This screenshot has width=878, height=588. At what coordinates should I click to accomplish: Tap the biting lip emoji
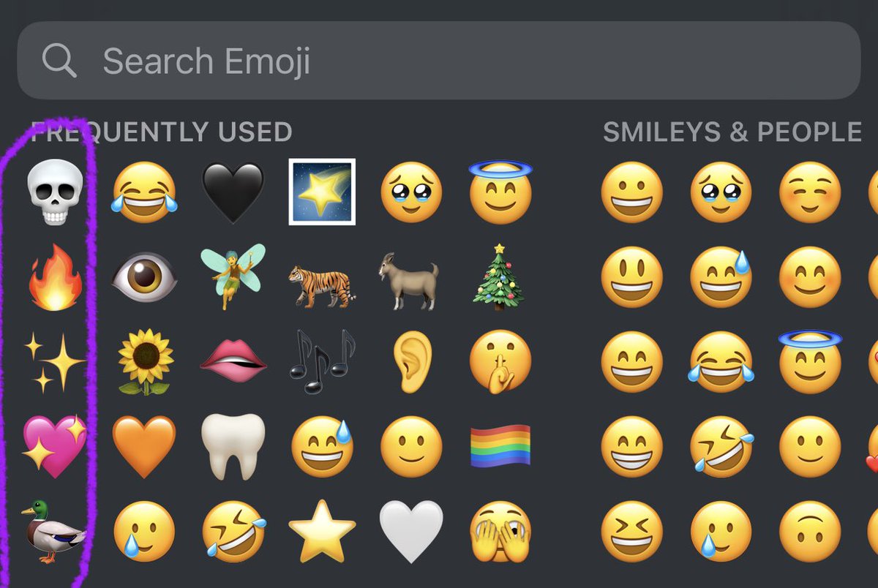coord(233,363)
